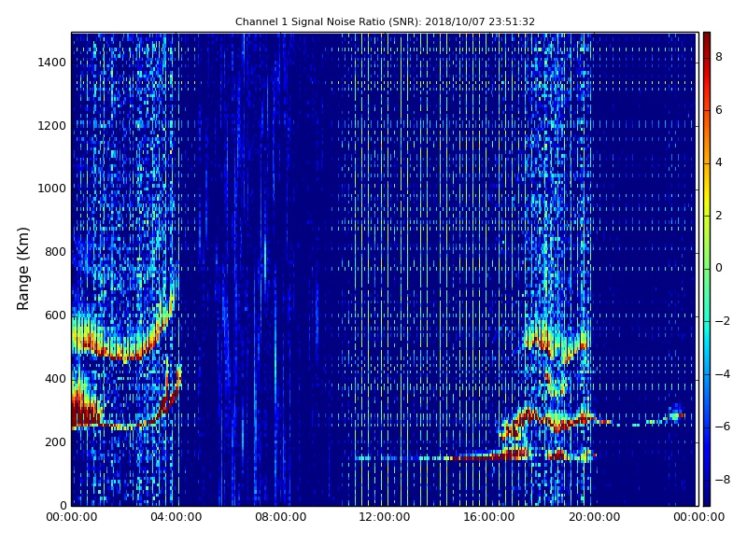Click the 04:00:00 time axis label
The width and height of the screenshot is (747, 560).
pyautogui.click(x=176, y=517)
